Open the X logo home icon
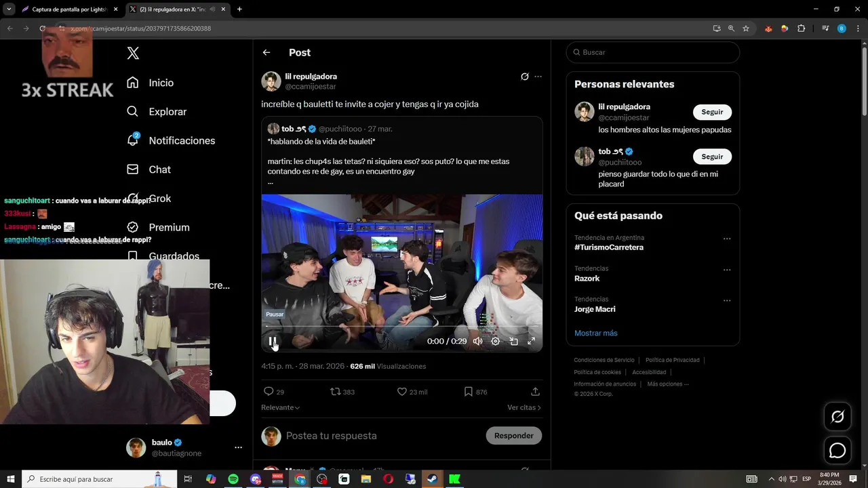Viewport: 868px width, 488px height. click(133, 53)
